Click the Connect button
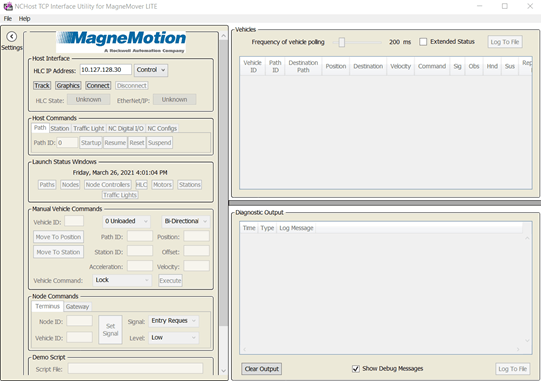The image size is (541, 381). click(98, 86)
